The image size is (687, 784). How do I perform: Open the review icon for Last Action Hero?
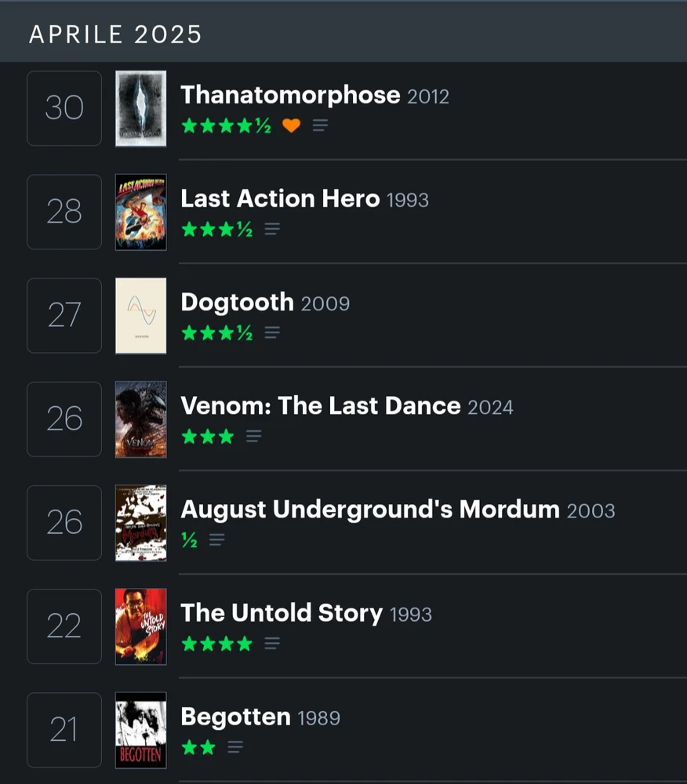pos(272,229)
